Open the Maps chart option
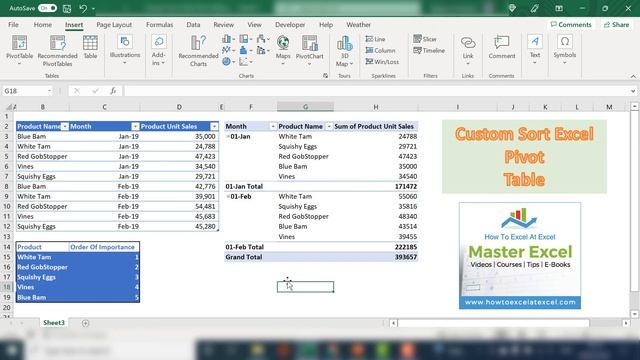The image size is (640, 360). pyautogui.click(x=283, y=50)
